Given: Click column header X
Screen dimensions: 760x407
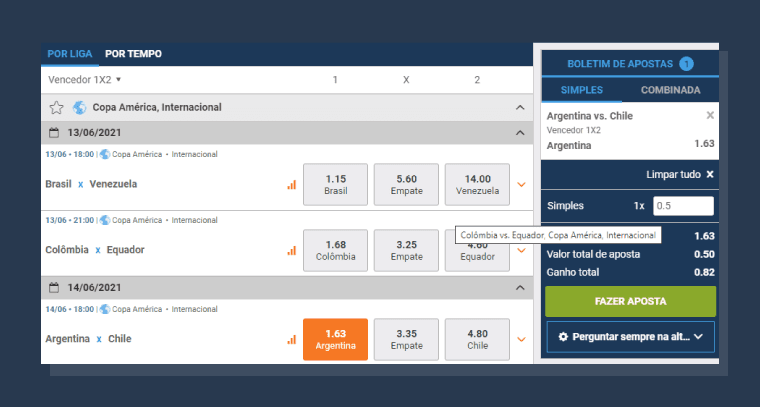Looking at the screenshot, I should pyautogui.click(x=406, y=80).
